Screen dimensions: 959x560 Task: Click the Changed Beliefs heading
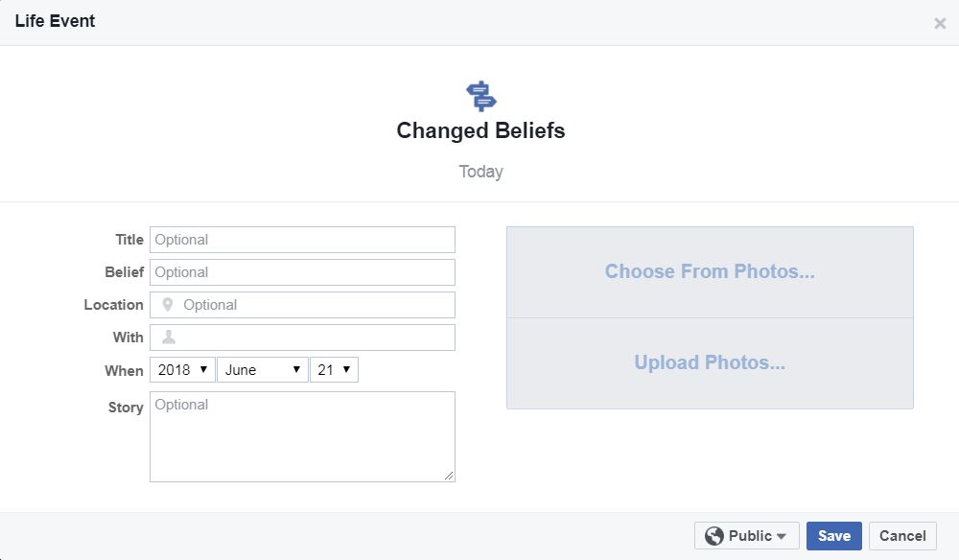pyautogui.click(x=480, y=130)
